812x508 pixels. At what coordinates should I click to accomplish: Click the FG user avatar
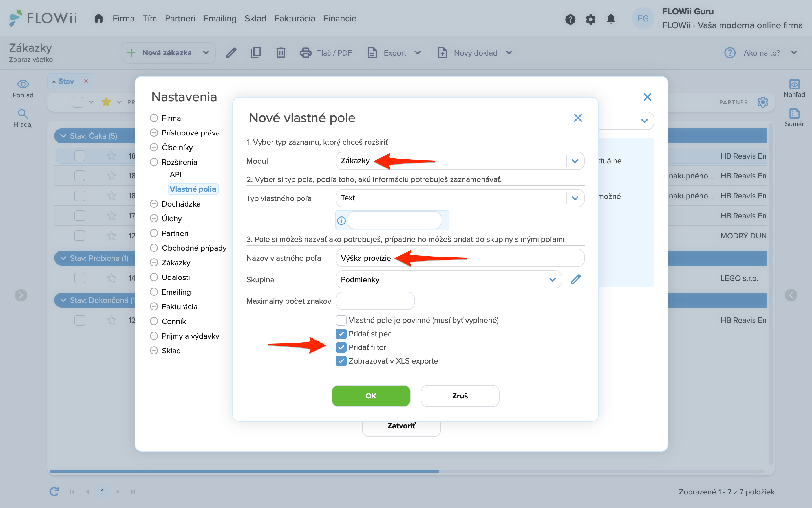click(x=643, y=18)
